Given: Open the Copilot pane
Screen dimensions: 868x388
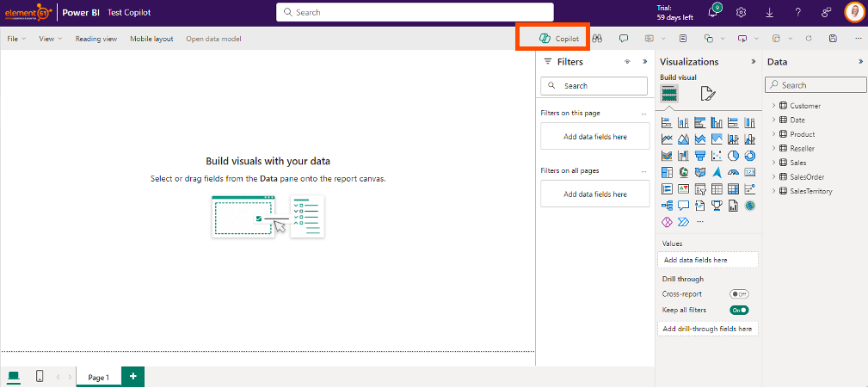Looking at the screenshot, I should (559, 39).
